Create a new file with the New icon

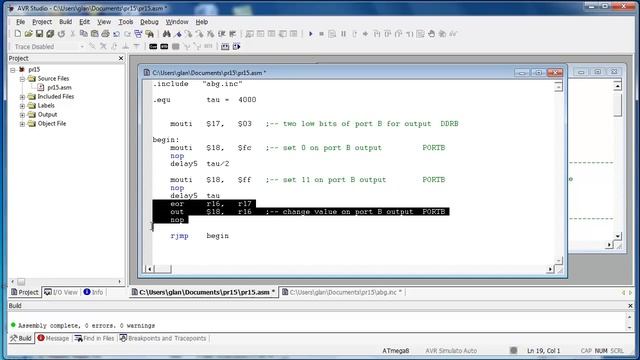18,34
